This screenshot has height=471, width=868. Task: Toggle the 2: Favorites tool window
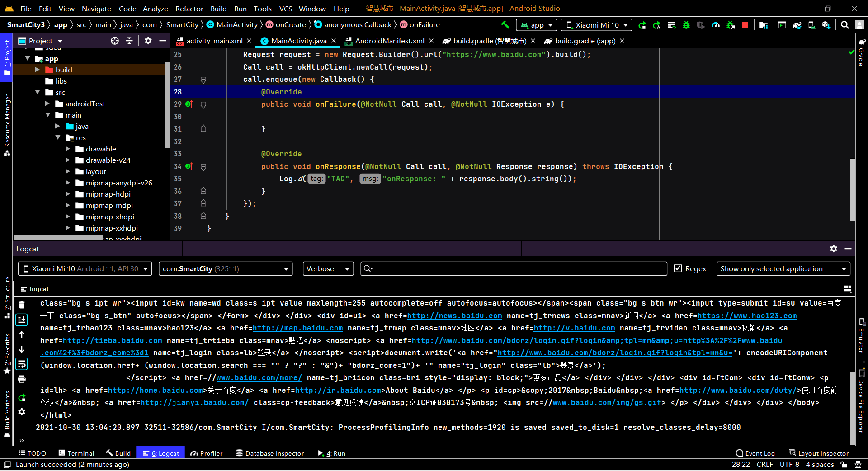[7, 354]
